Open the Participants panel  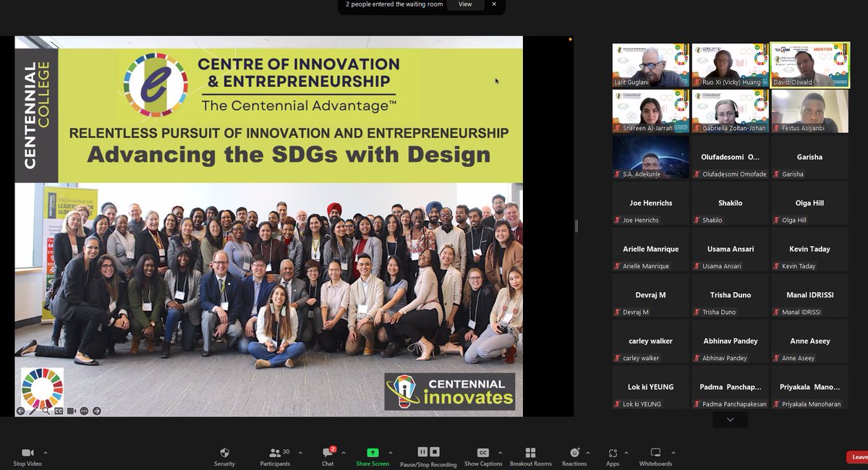click(275, 456)
